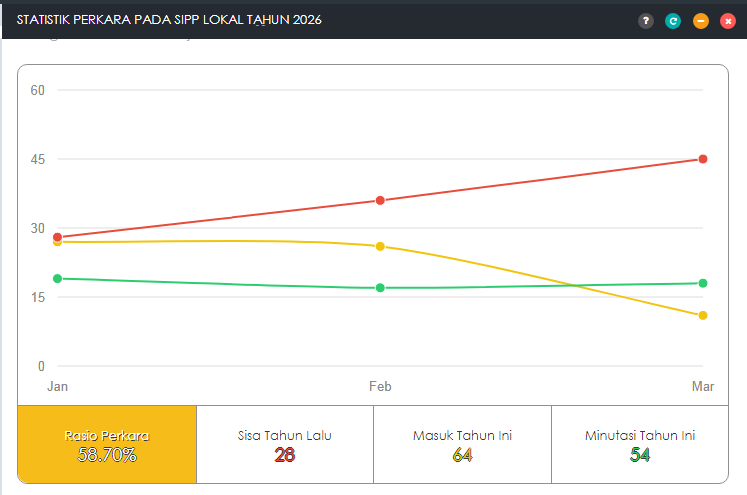Click the green data point at Mar
747x495 pixels.
click(703, 283)
